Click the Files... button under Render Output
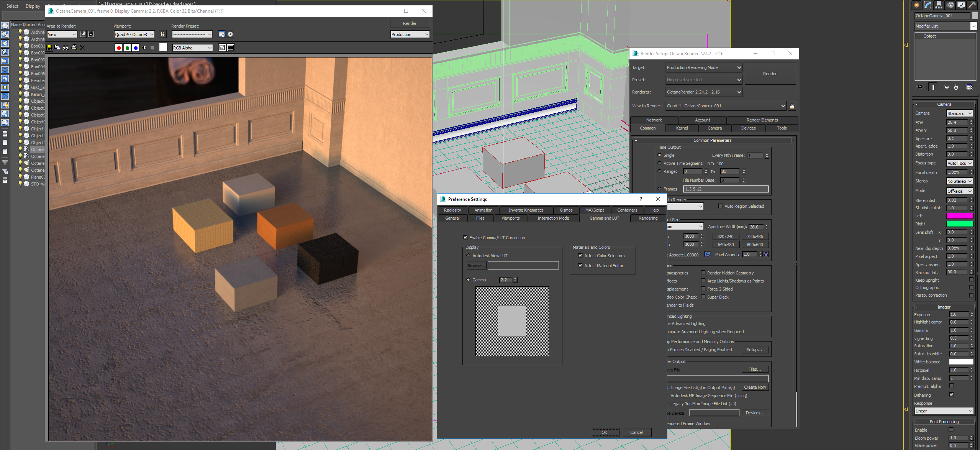The width and height of the screenshot is (980, 450). (754, 370)
